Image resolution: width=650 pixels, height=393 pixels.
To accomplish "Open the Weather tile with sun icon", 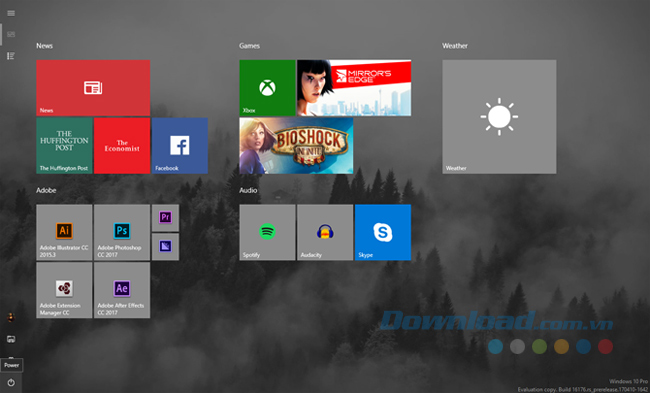I will (x=499, y=116).
